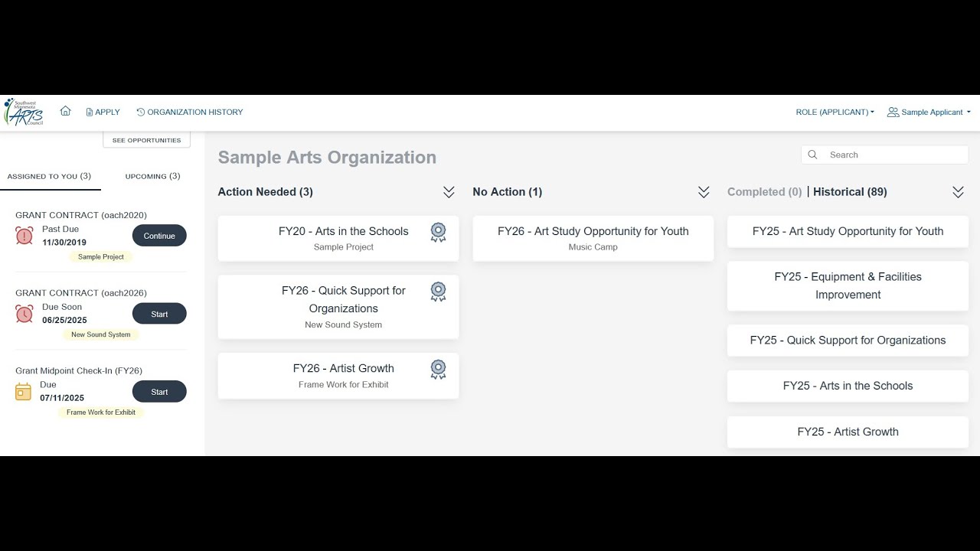This screenshot has width=980, height=551.
Task: Click the GRANT CONTRACT (oach2026) title
Action: [81, 293]
